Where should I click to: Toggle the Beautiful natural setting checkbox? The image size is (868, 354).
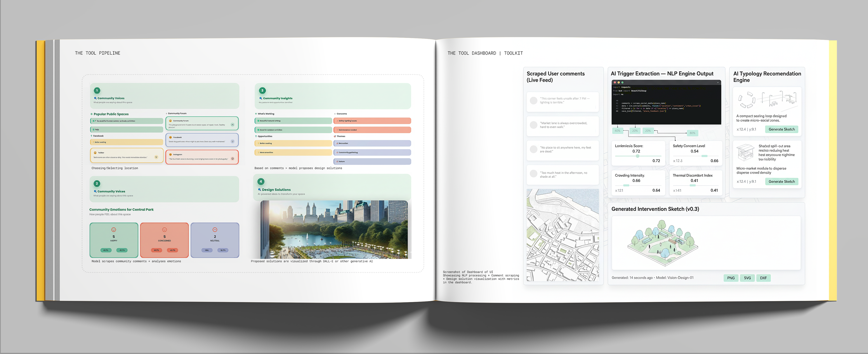point(258,121)
